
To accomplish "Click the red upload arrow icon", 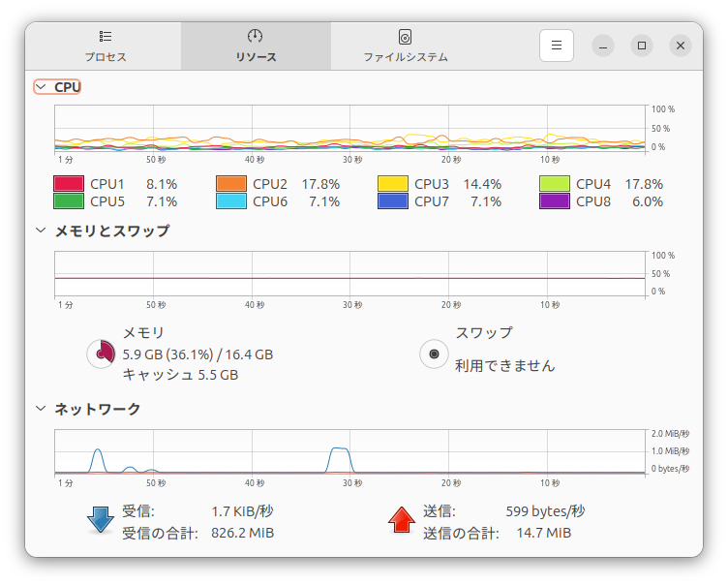I will 401,521.
